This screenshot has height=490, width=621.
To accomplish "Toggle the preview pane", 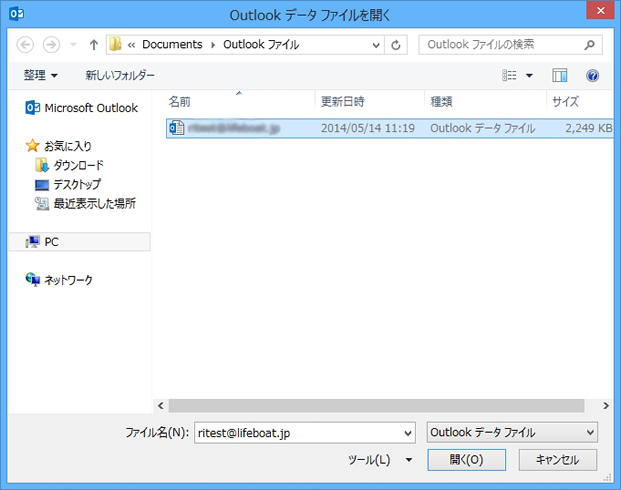I will [560, 75].
